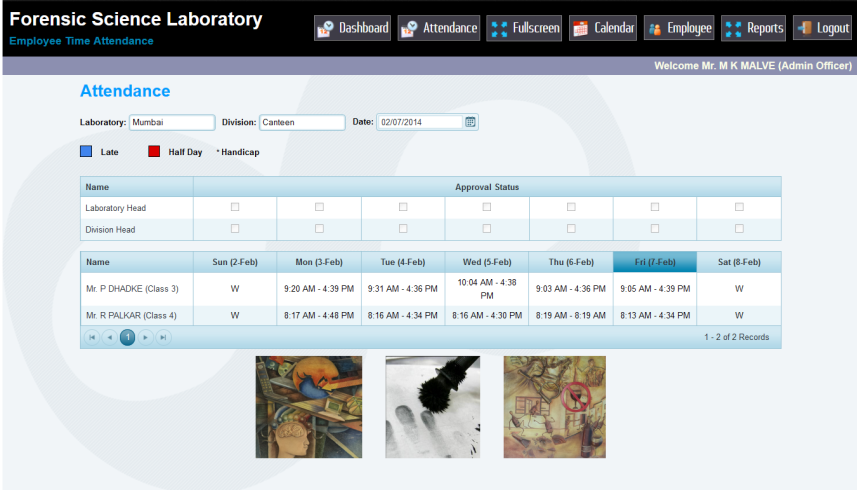This screenshot has width=857, height=490.
Task: Tick Division Head checkbox for Wednesday column
Action: pyautogui.click(x=486, y=229)
